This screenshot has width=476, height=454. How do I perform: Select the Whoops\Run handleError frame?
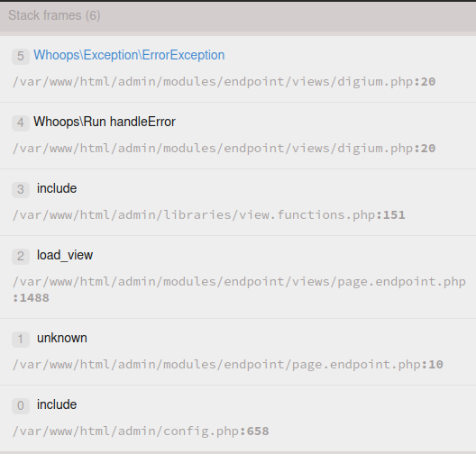(x=238, y=136)
